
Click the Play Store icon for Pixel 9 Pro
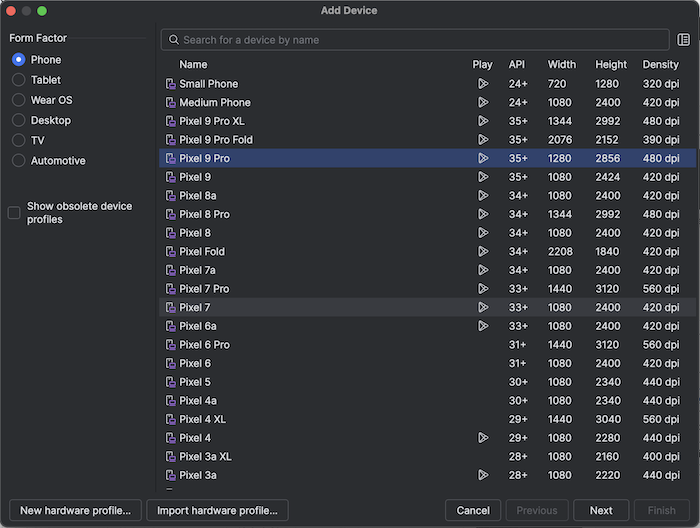click(x=483, y=158)
